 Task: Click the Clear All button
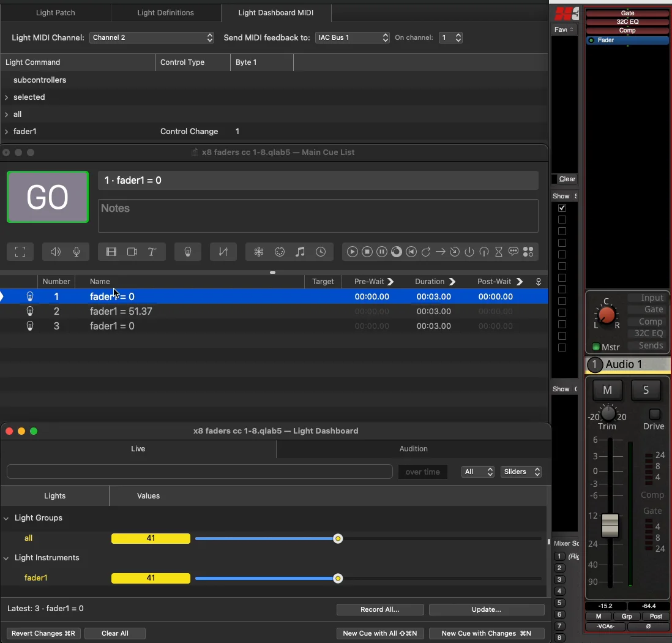(115, 633)
